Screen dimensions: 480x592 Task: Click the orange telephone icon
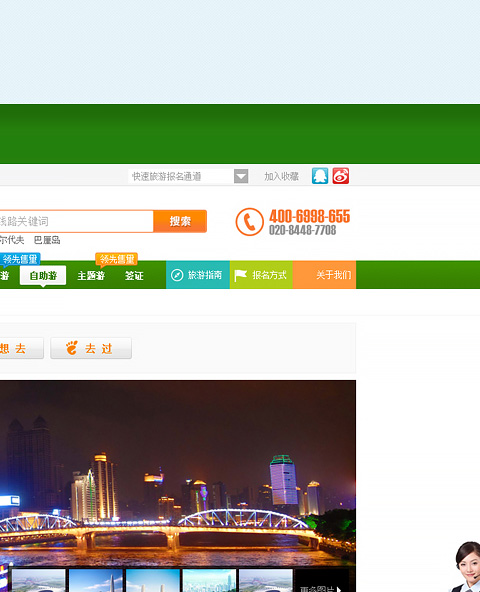(x=250, y=222)
